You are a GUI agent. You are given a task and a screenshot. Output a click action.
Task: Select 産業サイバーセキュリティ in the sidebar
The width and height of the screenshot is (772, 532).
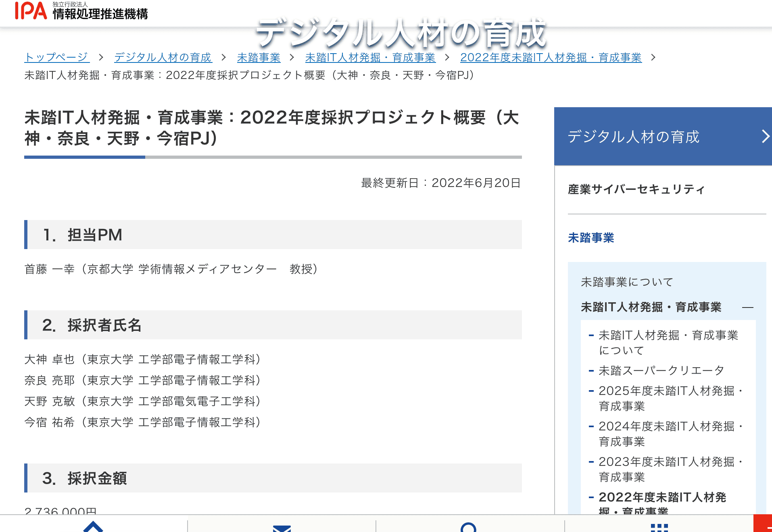click(x=636, y=189)
